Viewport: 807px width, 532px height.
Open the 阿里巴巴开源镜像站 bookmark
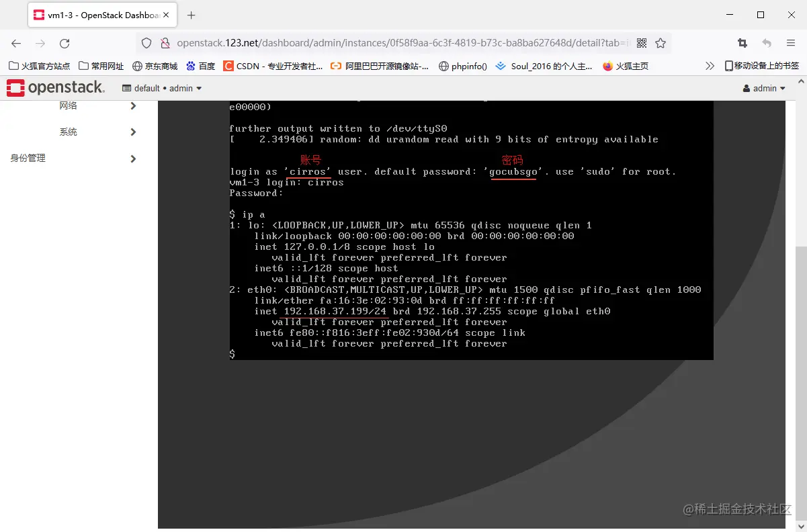[380, 66]
